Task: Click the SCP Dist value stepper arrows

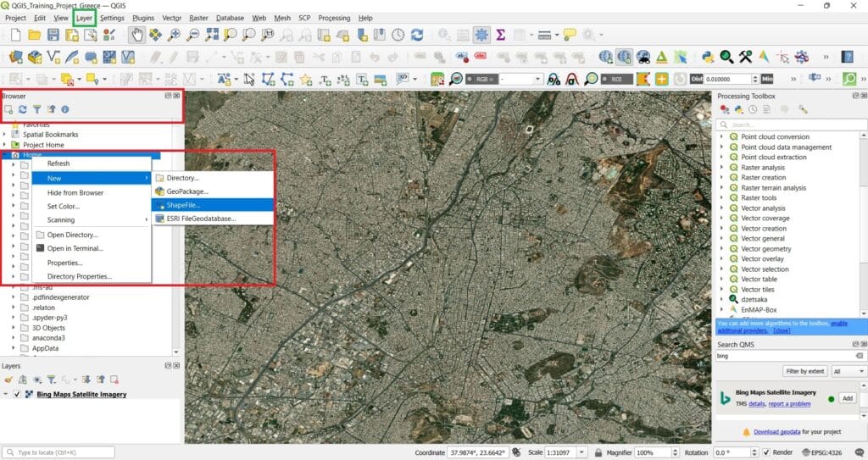Action: (755, 79)
